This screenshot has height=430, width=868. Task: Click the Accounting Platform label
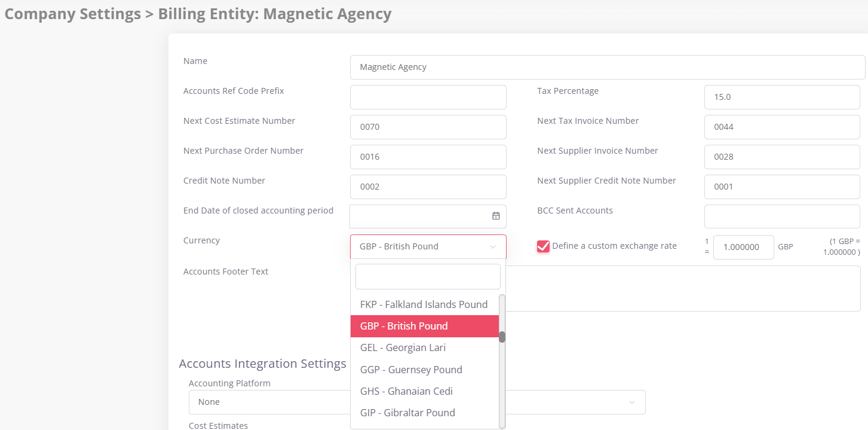pos(229,383)
